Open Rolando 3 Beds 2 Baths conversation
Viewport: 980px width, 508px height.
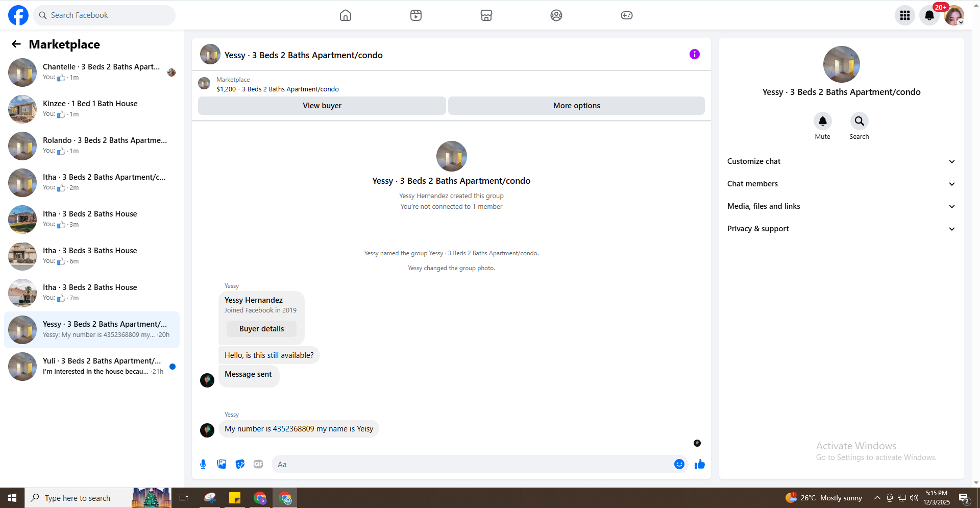pos(92,146)
